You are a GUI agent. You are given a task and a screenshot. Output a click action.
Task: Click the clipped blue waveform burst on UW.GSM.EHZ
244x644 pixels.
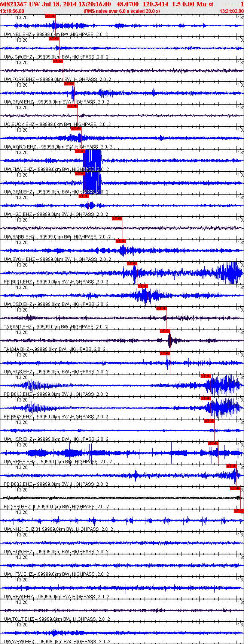(x=92, y=183)
